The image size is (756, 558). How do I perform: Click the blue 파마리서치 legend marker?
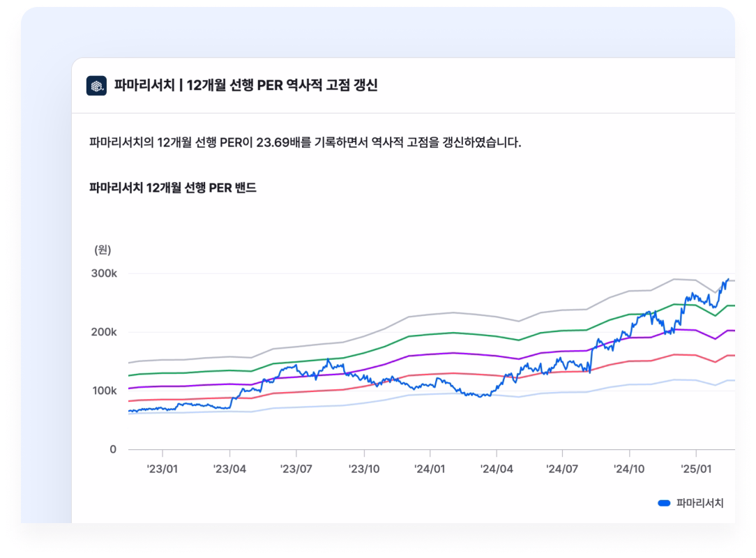click(664, 503)
